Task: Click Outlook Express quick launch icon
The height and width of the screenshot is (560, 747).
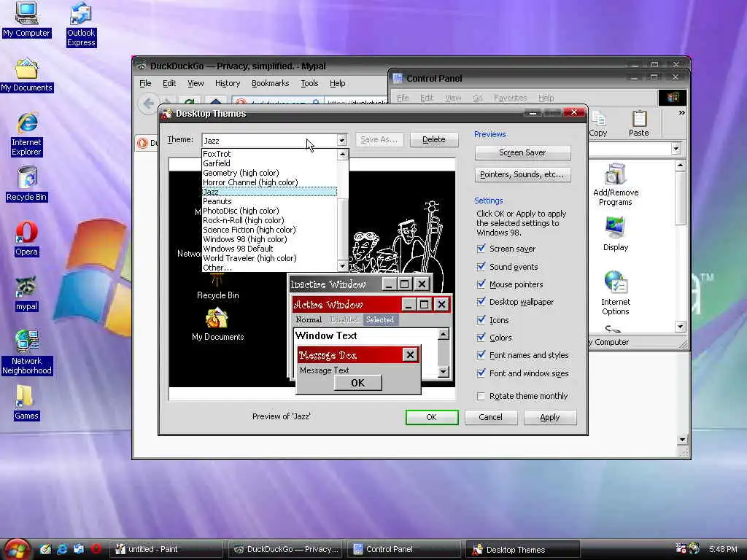Action: (79, 549)
